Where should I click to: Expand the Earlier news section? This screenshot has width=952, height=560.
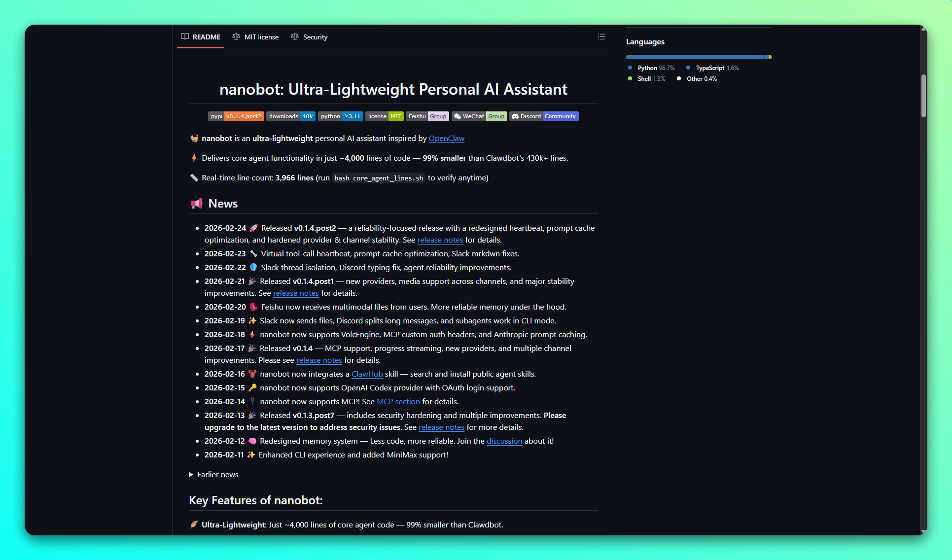click(213, 474)
